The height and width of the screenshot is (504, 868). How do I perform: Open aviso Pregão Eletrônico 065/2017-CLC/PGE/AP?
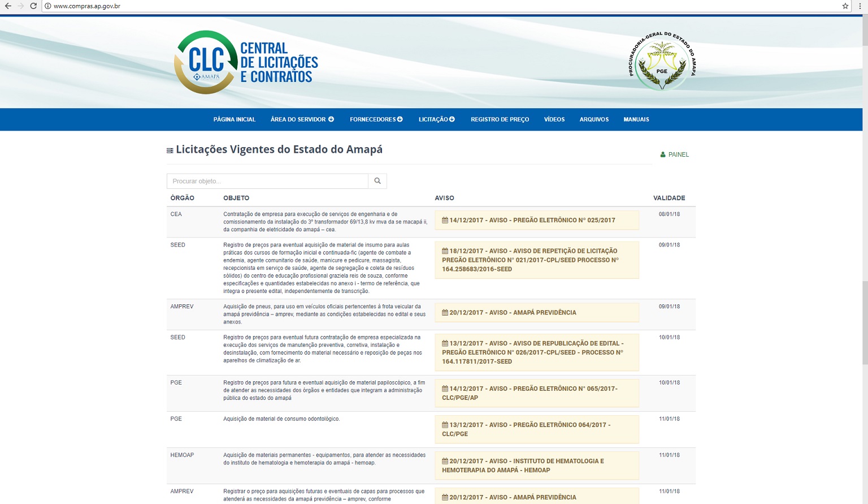point(537,393)
